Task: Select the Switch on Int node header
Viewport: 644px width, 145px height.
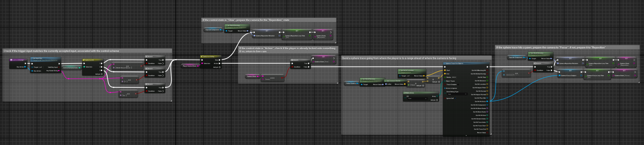Action: pyautogui.click(x=90, y=60)
